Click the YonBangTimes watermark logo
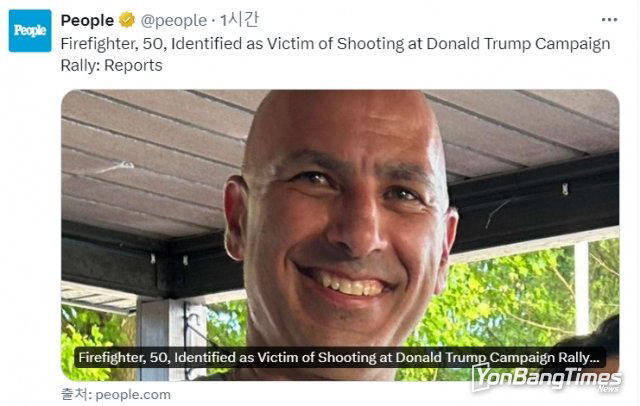Image resolution: width=640 pixels, height=406 pixels. [547, 378]
